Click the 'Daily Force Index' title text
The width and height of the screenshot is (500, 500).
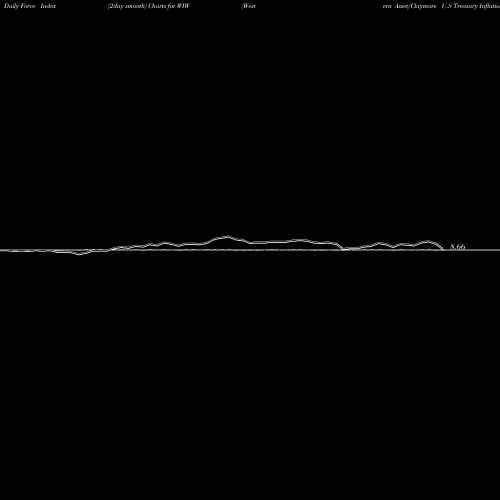[30, 6]
